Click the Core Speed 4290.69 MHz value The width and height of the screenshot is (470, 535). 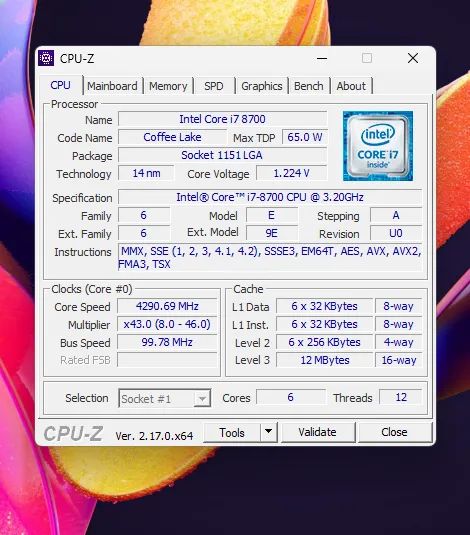click(x=167, y=306)
